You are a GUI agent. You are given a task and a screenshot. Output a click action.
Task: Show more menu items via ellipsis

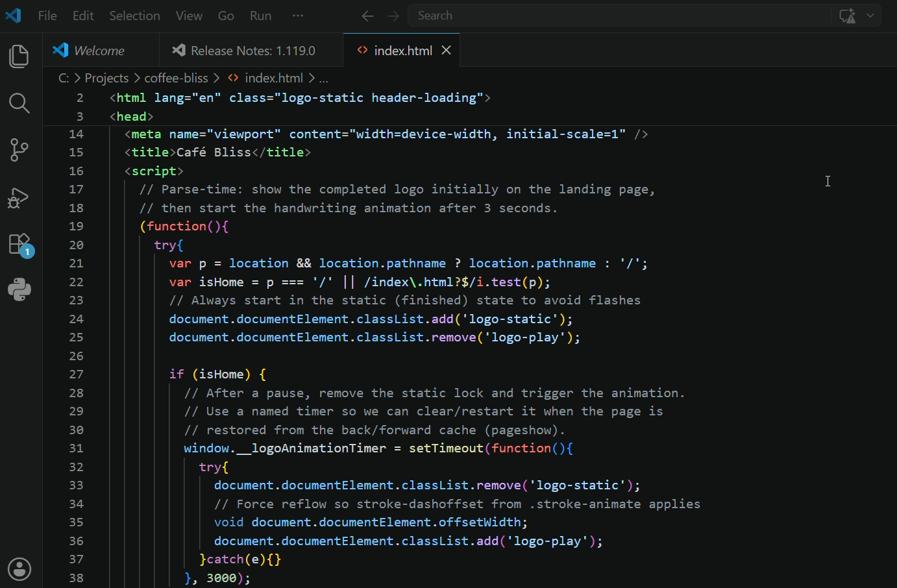298,16
